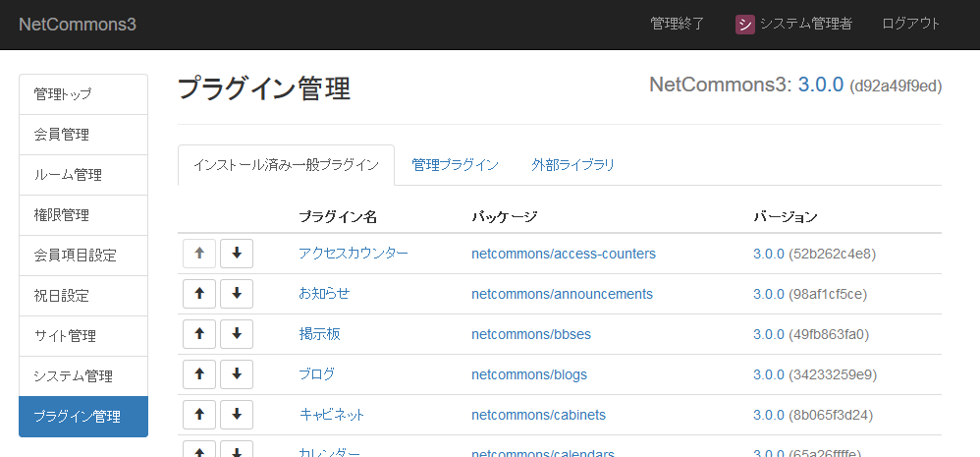
Task: Move the 掲示板 plugin up
Action: pos(199,334)
